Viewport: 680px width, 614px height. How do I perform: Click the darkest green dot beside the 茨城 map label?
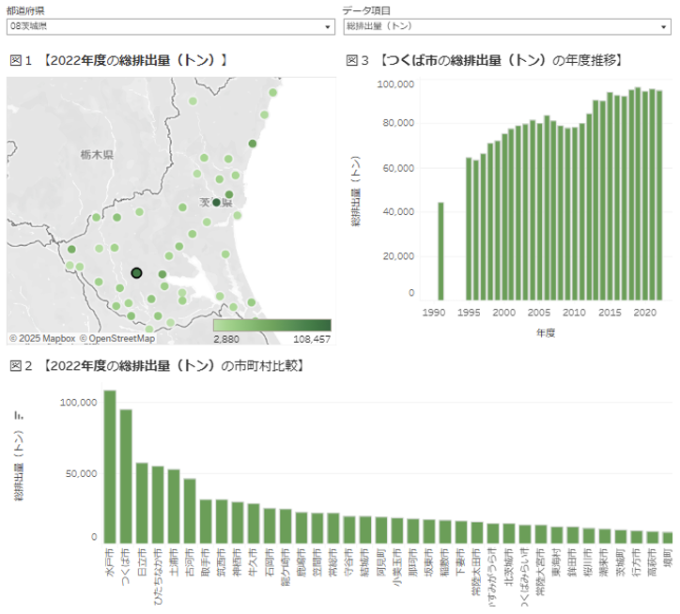[216, 202]
